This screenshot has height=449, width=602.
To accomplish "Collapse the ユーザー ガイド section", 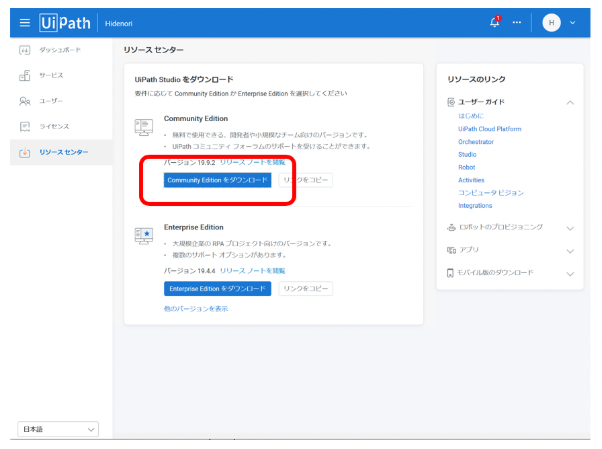I will click(x=570, y=102).
